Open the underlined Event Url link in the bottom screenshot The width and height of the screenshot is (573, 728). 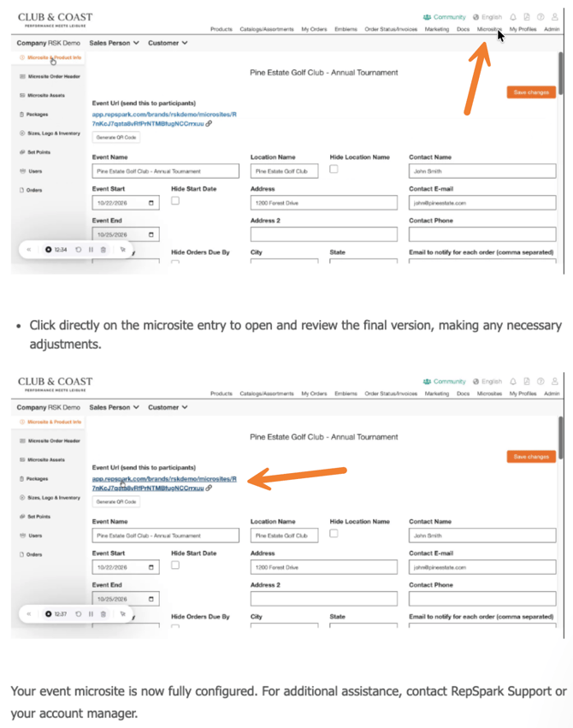[164, 479]
